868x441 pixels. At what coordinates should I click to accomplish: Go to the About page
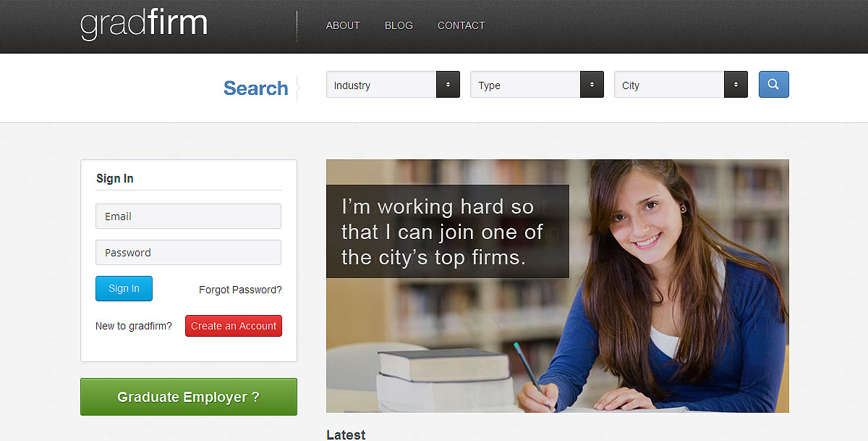(x=343, y=25)
